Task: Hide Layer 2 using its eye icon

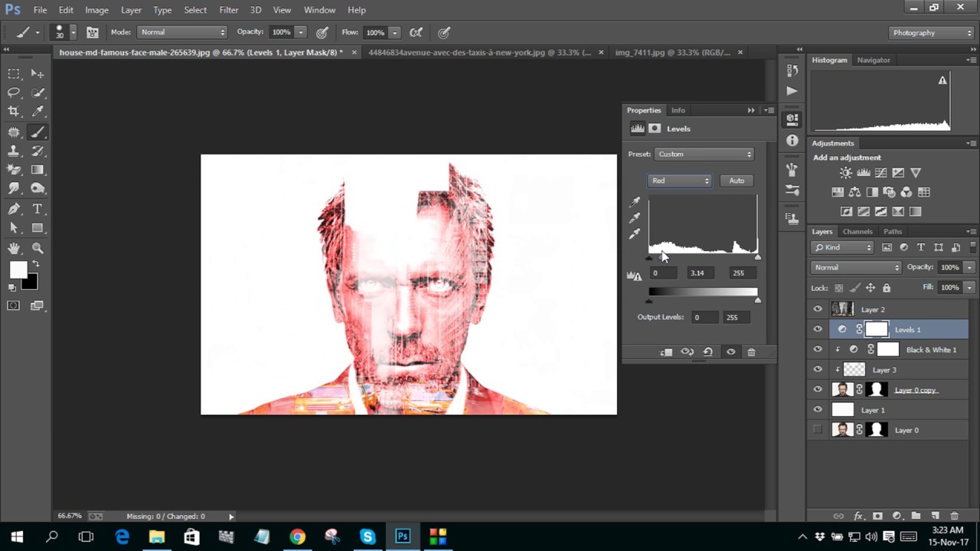Action: [x=818, y=309]
